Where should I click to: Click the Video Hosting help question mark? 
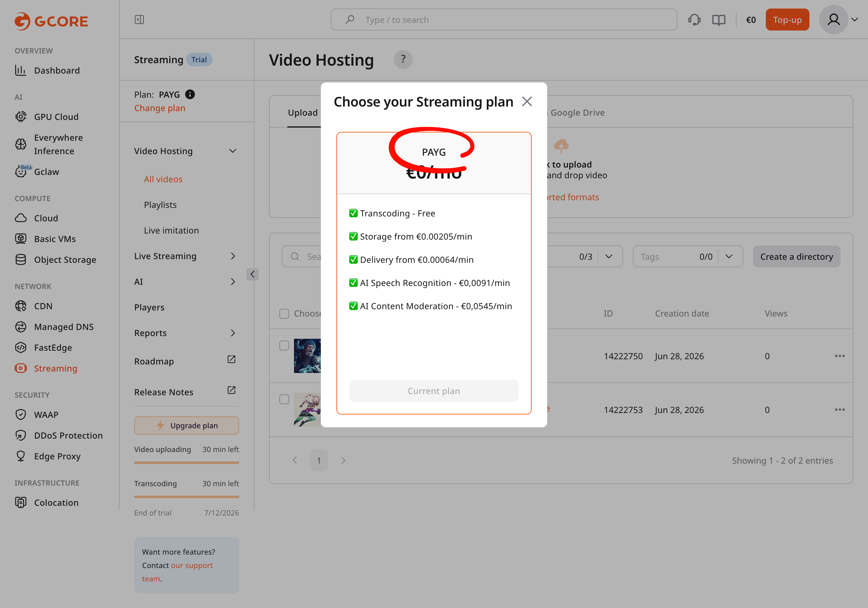pyautogui.click(x=403, y=60)
